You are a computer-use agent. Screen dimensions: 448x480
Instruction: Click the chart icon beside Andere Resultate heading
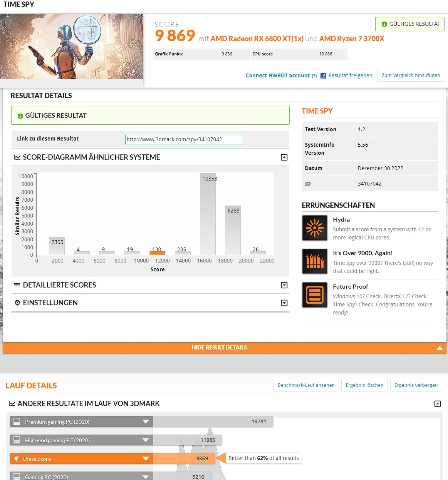[x=12, y=404]
